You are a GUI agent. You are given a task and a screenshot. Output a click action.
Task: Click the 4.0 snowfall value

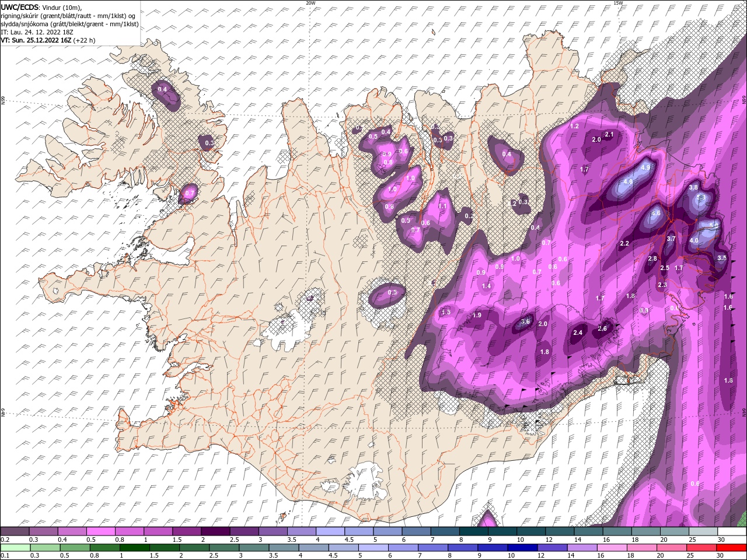[694, 240]
